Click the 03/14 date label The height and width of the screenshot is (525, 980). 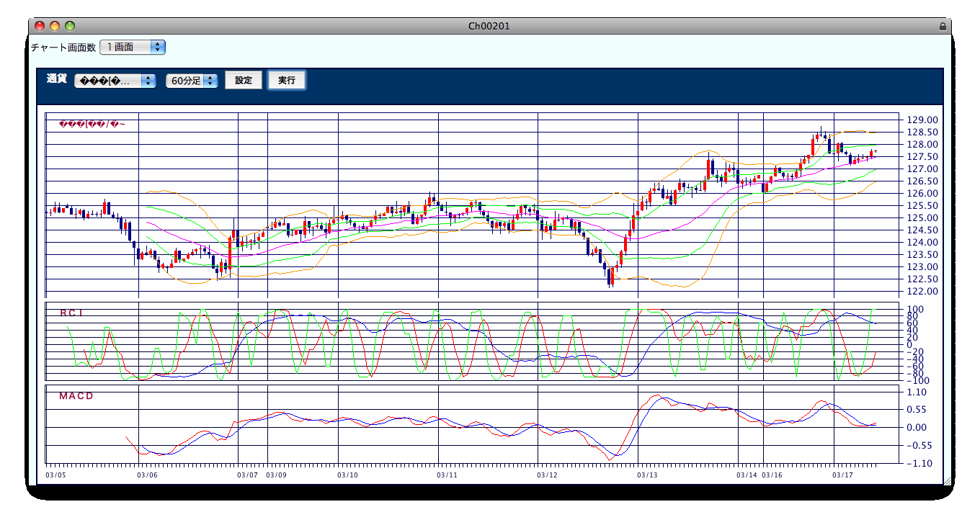pyautogui.click(x=747, y=475)
